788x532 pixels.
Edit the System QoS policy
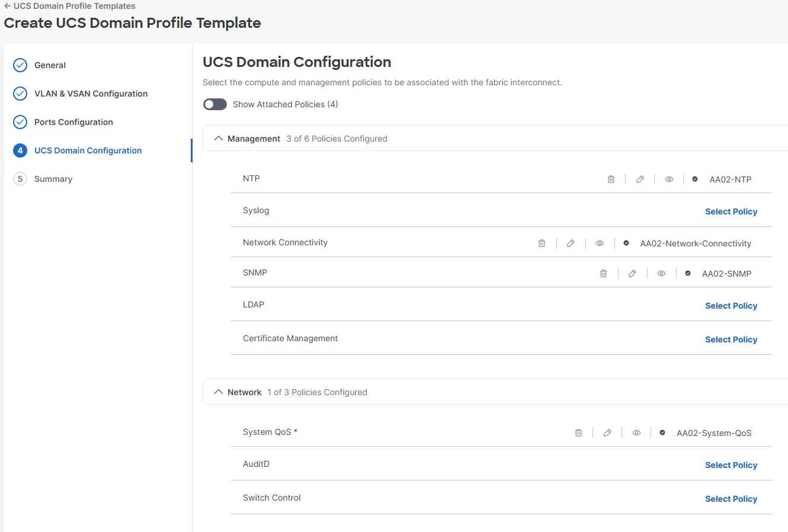pyautogui.click(x=607, y=433)
